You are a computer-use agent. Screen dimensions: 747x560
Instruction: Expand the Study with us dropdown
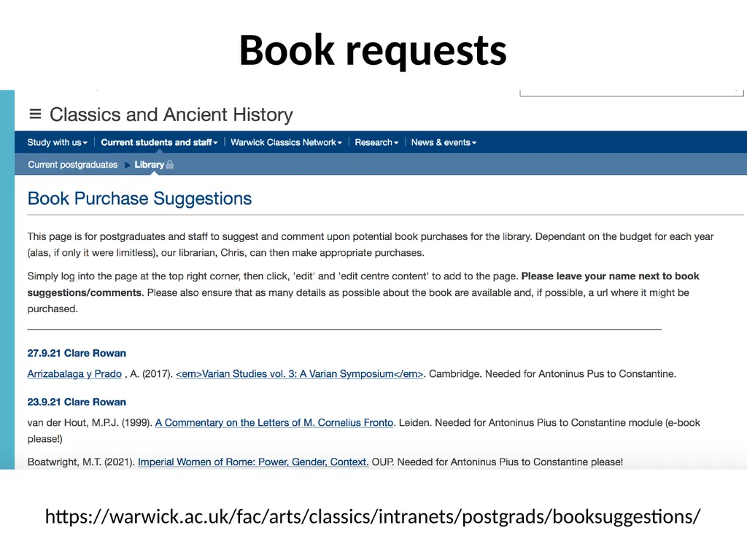(57, 142)
